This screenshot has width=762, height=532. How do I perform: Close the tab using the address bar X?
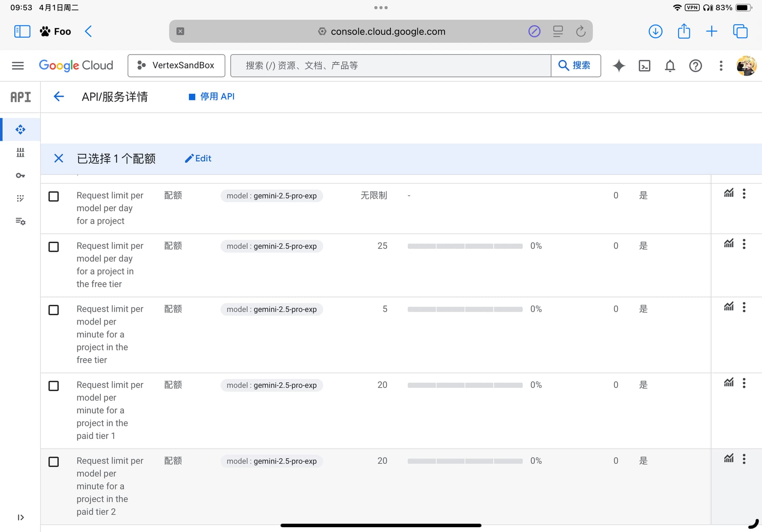tap(180, 31)
